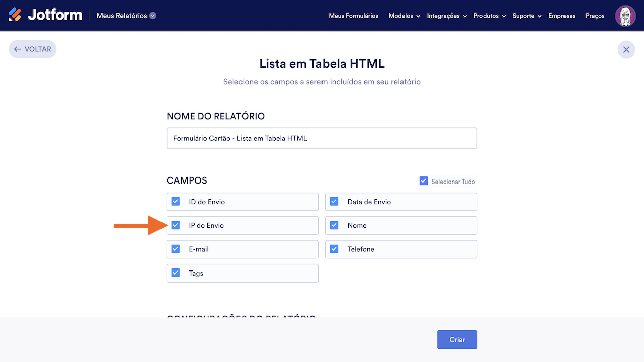This screenshot has width=644, height=362.
Task: Deselect the Data de Envio field
Action: tap(334, 202)
